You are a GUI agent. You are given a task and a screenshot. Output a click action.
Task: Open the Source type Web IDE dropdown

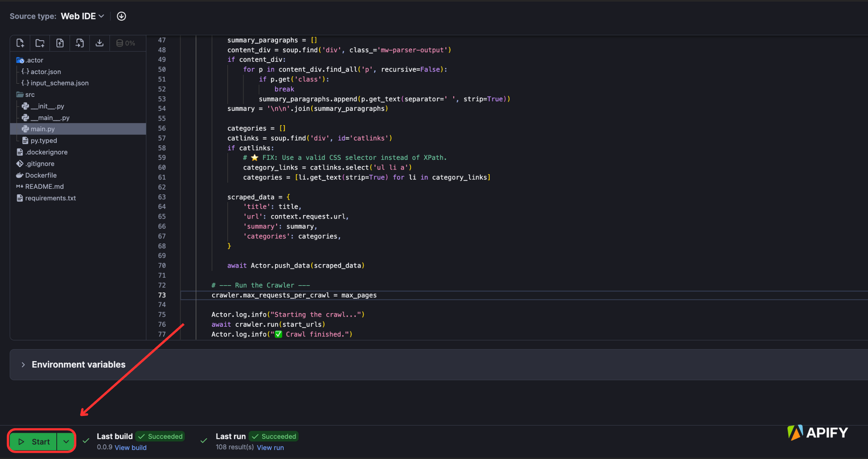pos(82,16)
